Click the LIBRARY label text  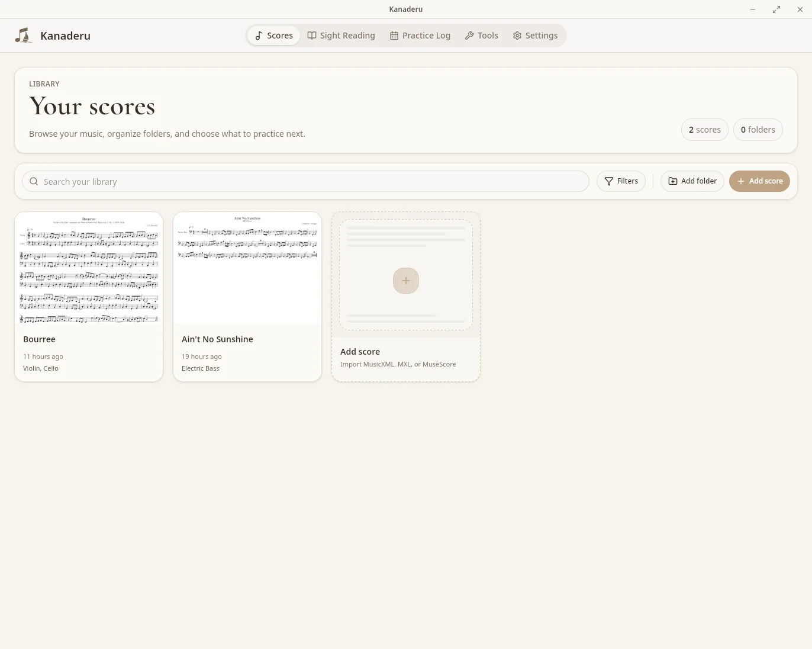[x=44, y=84]
